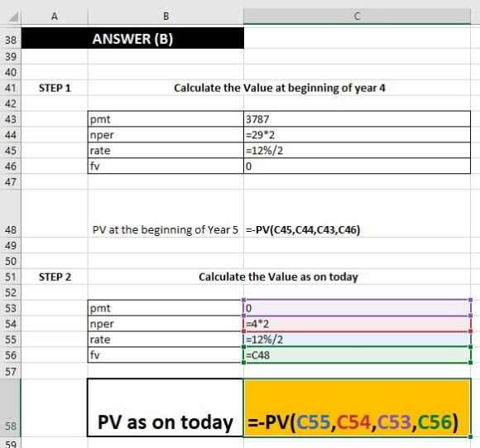Select column B header

coord(166,17)
